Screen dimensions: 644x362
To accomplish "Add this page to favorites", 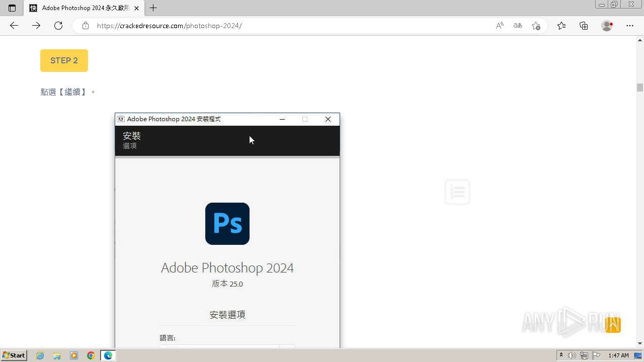I will [536, 26].
